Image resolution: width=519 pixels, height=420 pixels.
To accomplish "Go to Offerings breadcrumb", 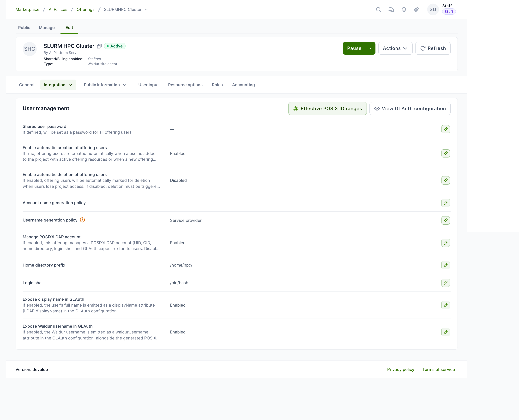I will coord(85,9).
